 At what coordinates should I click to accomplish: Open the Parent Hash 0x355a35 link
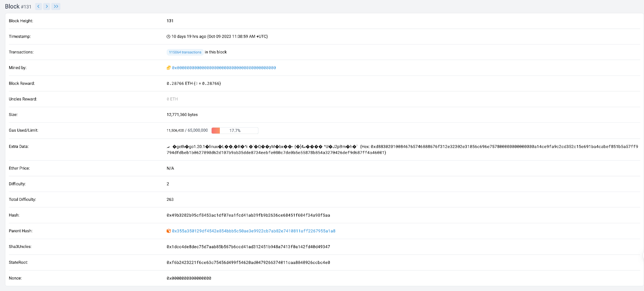pos(254,231)
